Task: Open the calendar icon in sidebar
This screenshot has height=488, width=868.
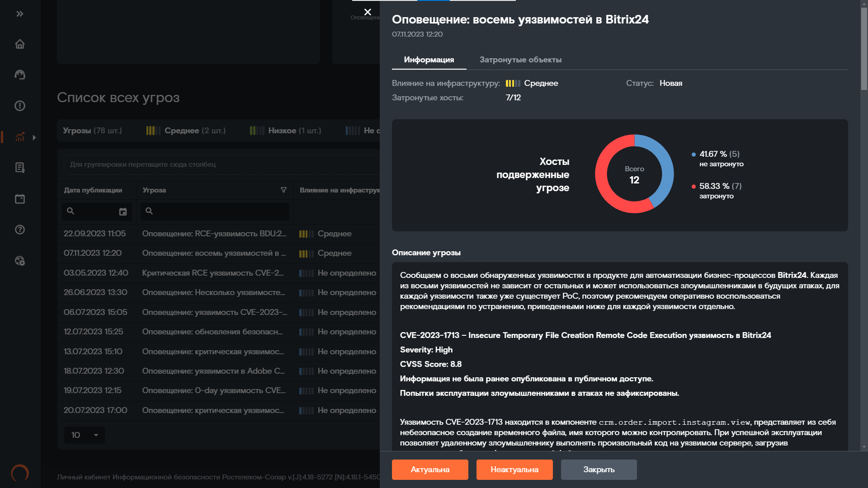Action: pyautogui.click(x=20, y=199)
